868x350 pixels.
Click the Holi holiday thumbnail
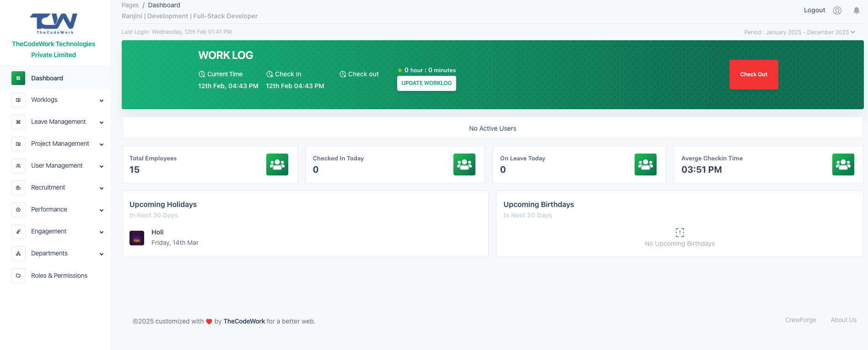point(137,238)
